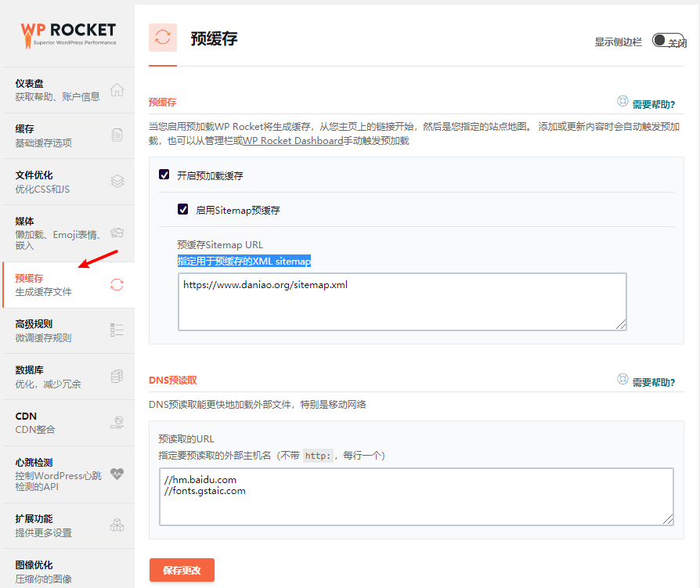
Task: Open the 缓存 settings tab
Action: 69,135
